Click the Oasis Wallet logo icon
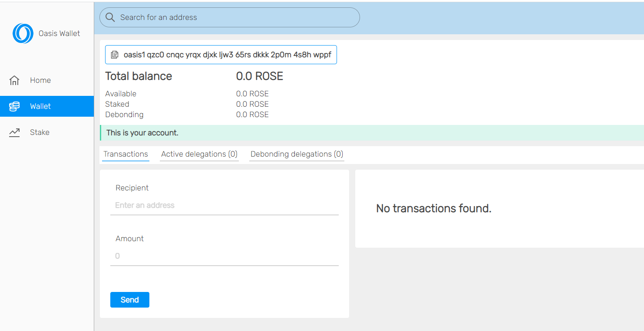644x331 pixels. pos(23,33)
